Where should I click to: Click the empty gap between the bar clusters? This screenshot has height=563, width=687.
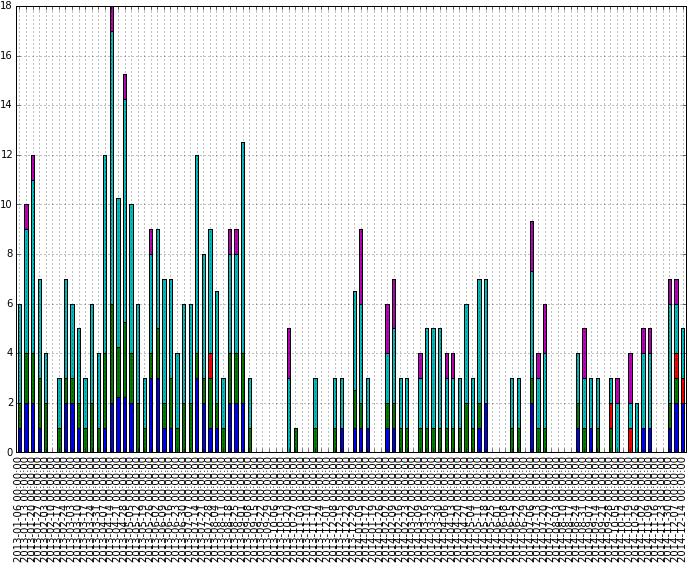(268, 300)
